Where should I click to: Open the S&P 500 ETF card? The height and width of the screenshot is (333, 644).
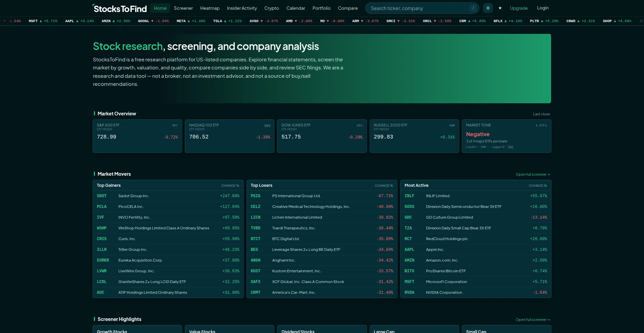point(137,136)
